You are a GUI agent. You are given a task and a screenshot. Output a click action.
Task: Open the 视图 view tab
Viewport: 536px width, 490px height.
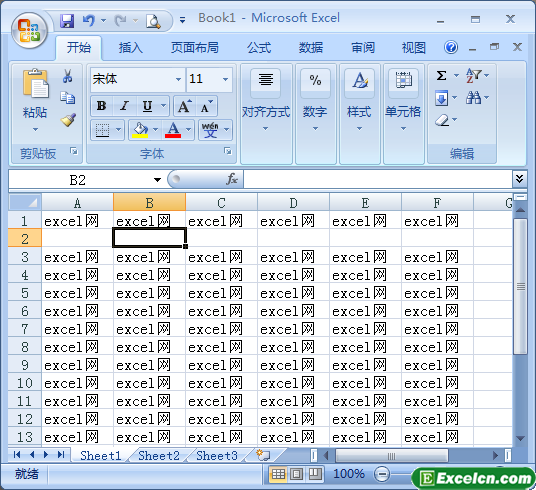click(414, 48)
